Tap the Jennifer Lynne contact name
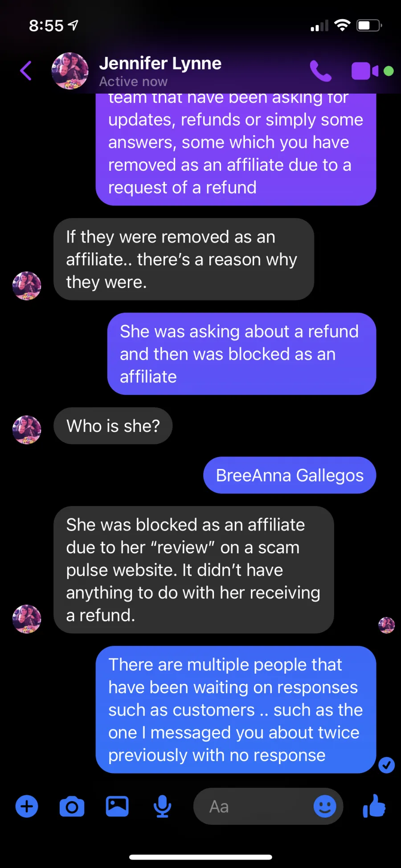Screen dimensions: 401x868 (160, 63)
